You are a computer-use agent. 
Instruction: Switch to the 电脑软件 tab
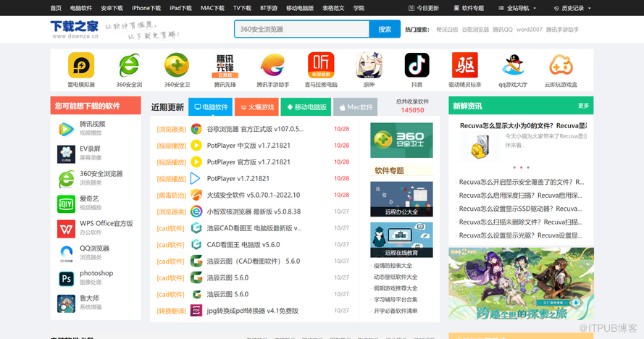tap(211, 106)
